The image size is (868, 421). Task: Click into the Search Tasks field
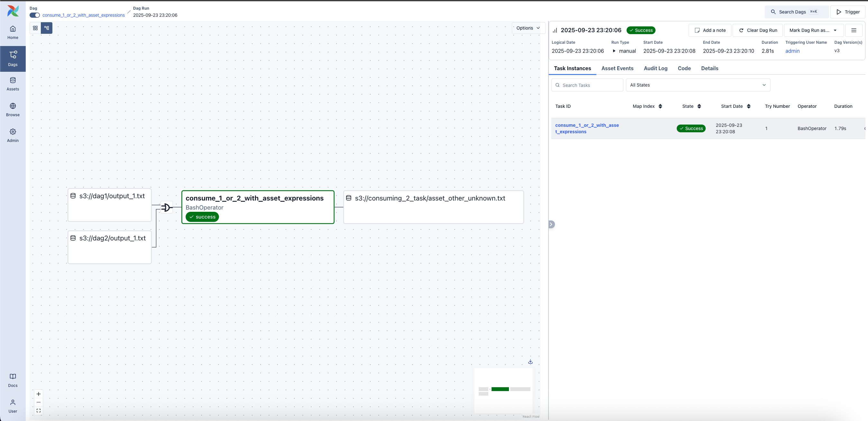[587, 85]
